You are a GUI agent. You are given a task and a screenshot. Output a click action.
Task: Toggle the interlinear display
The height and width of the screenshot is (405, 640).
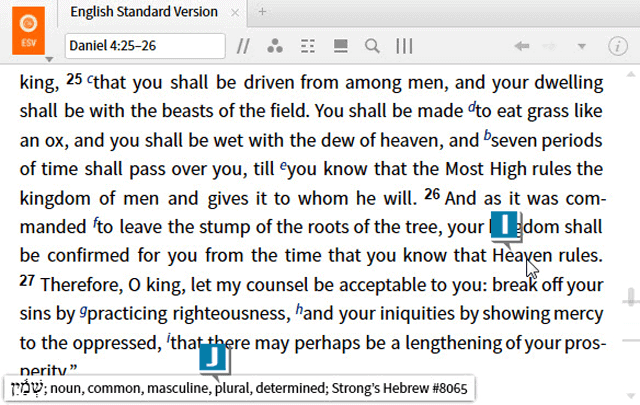309,46
